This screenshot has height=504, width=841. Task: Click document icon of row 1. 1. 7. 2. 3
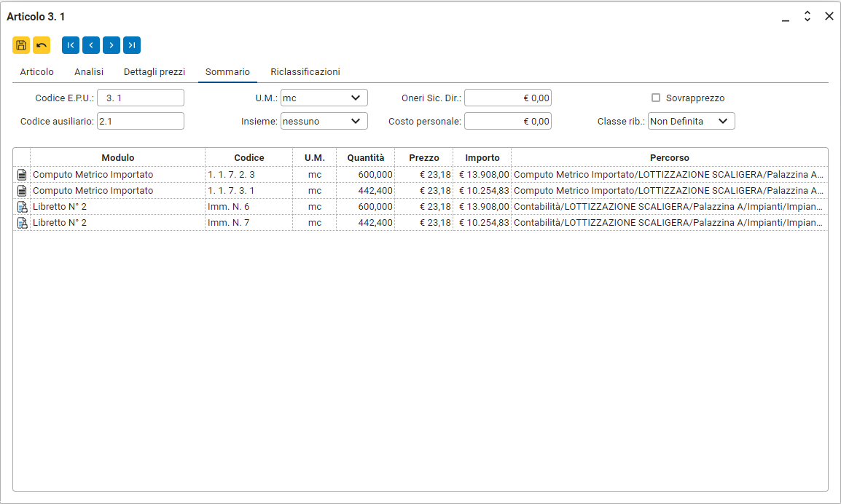tap(22, 175)
